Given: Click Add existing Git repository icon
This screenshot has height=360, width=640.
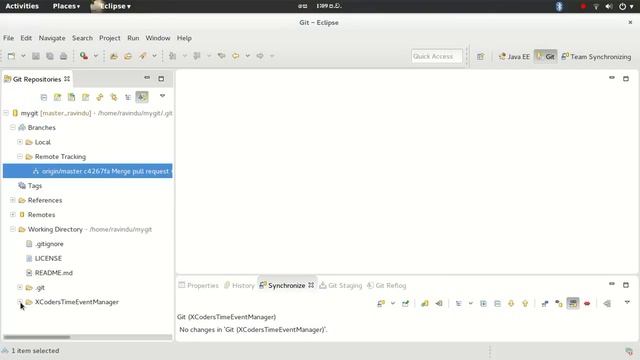Looking at the screenshot, I should point(58,97).
